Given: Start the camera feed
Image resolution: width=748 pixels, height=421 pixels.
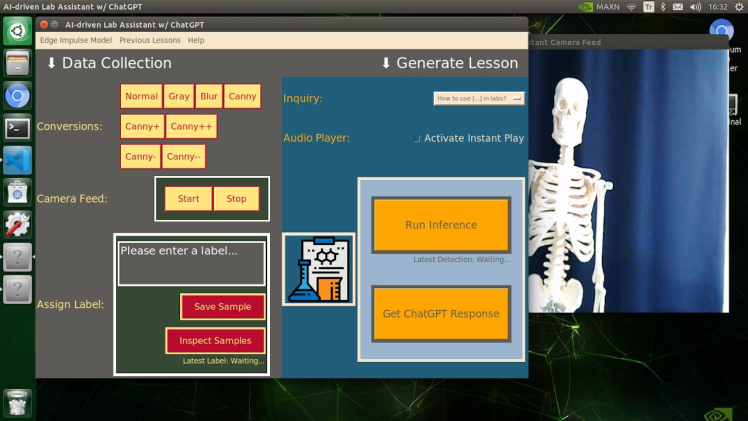Looking at the screenshot, I should point(188,199).
